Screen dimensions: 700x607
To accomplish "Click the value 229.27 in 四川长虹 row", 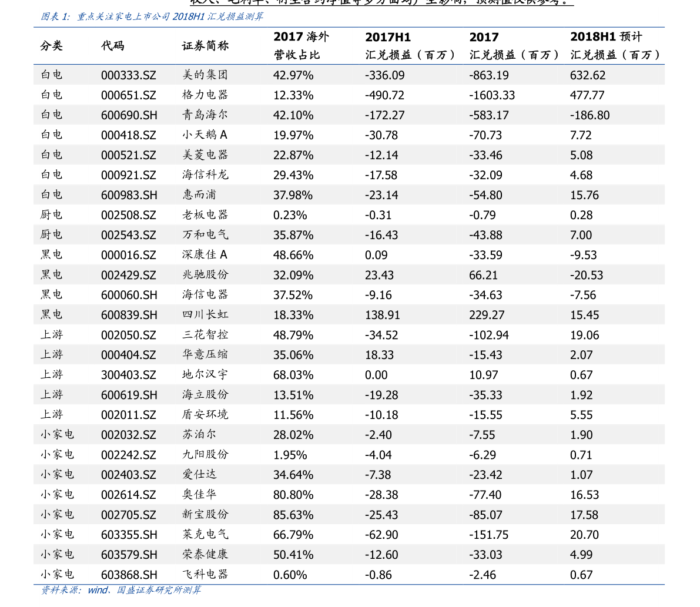I will (x=487, y=315).
